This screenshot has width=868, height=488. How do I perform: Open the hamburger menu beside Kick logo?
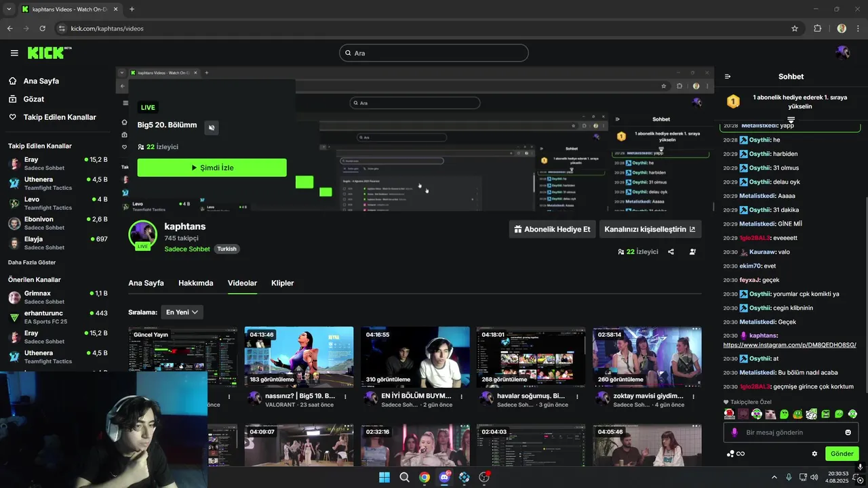[14, 53]
